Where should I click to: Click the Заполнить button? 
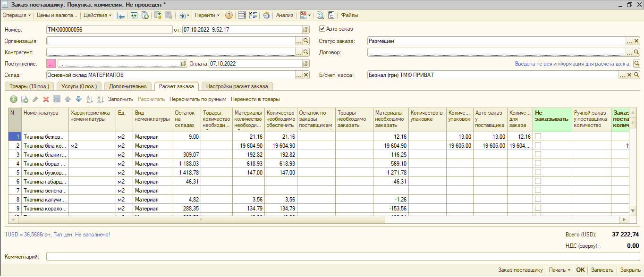[x=121, y=99]
